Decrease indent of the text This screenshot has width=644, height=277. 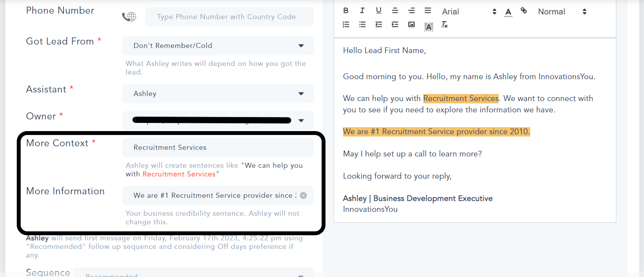click(379, 25)
